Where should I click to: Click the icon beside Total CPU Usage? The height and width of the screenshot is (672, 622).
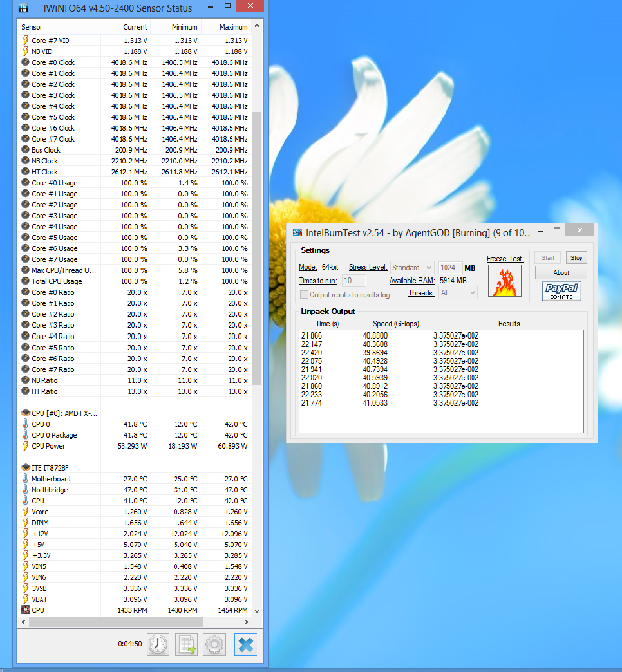coord(26,281)
